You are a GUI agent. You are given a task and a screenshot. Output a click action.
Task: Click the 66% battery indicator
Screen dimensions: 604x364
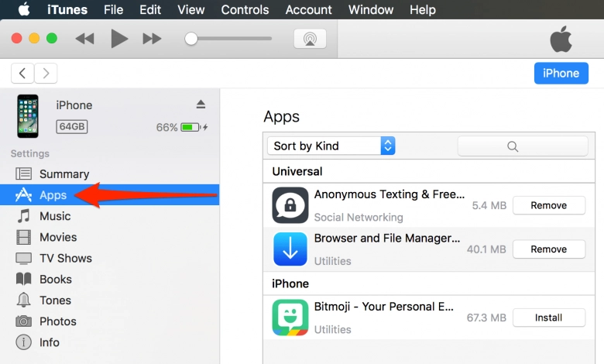tap(182, 127)
